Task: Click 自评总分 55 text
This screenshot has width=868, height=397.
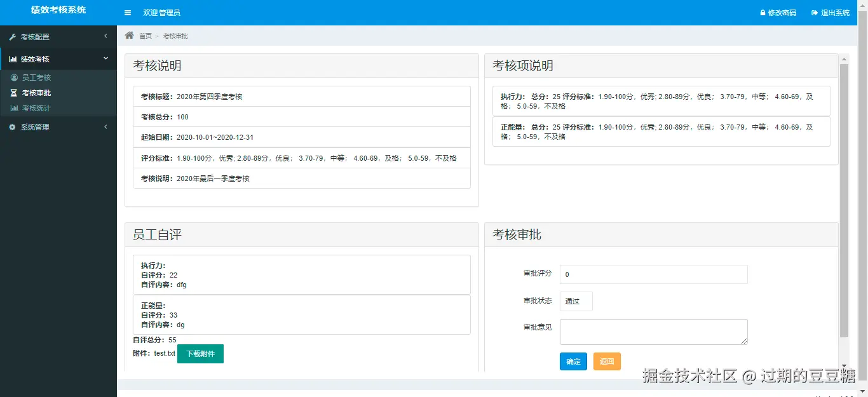Action: [x=154, y=340]
